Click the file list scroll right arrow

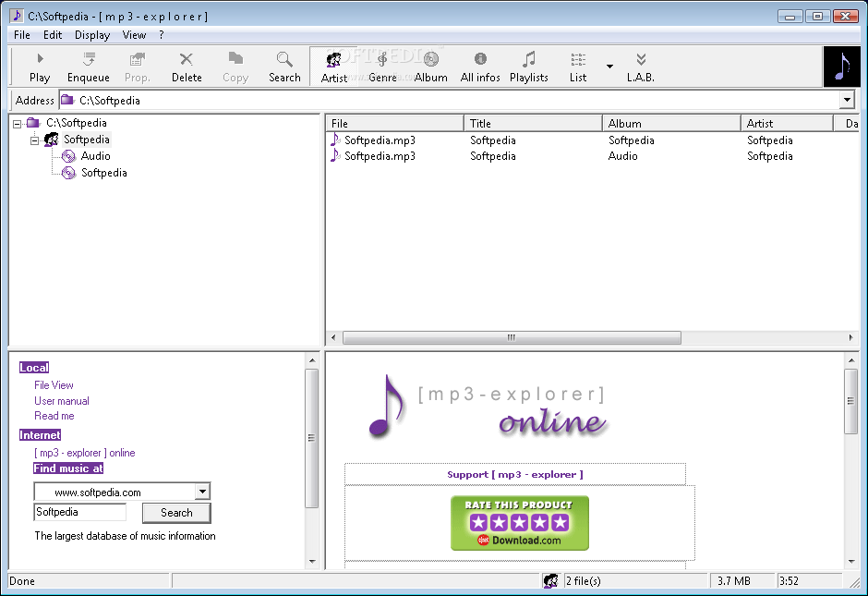(x=850, y=337)
